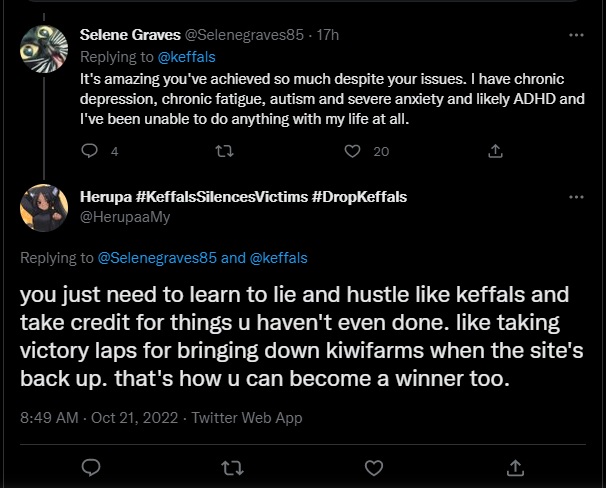Open the 17h timestamp on Selene's tweet
The width and height of the screenshot is (606, 488).
point(327,34)
